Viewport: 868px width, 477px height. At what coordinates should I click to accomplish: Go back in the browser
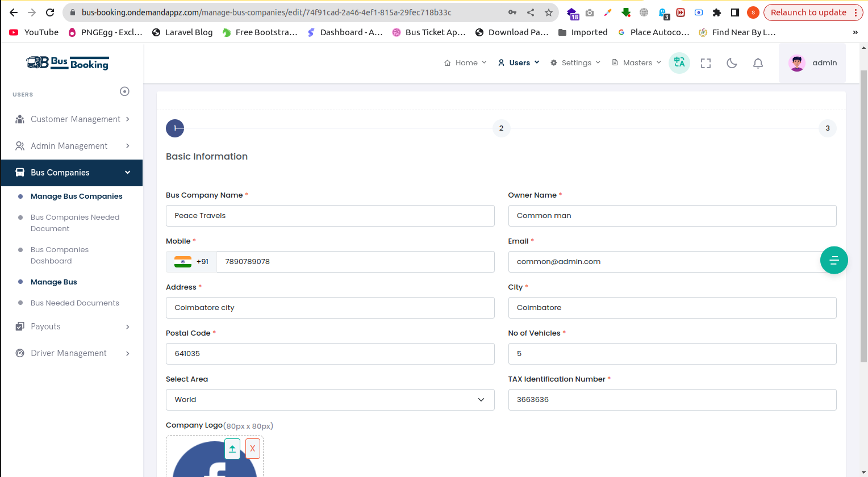[14, 12]
